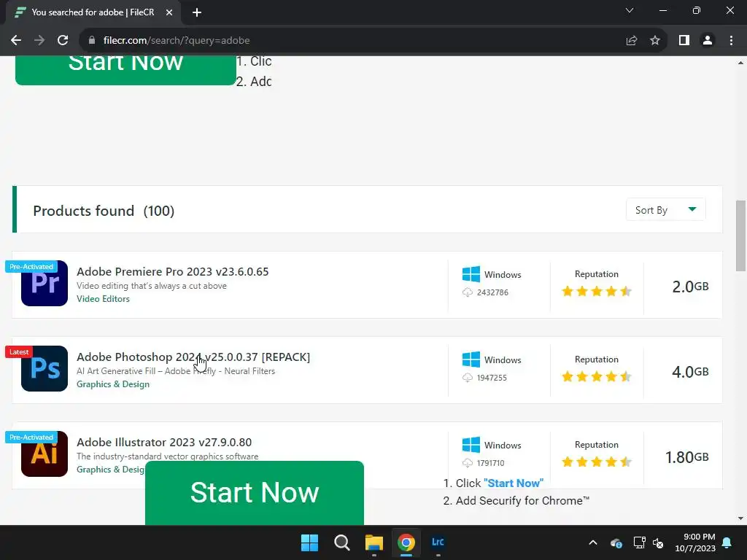The height and width of the screenshot is (560, 747).
Task: Open tab search chevron in title bar
Action: (630, 10)
